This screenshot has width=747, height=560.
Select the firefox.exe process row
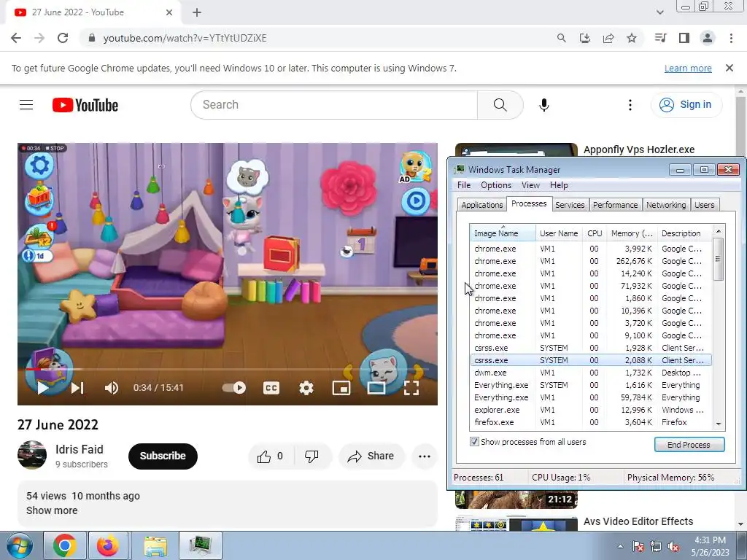point(591,422)
